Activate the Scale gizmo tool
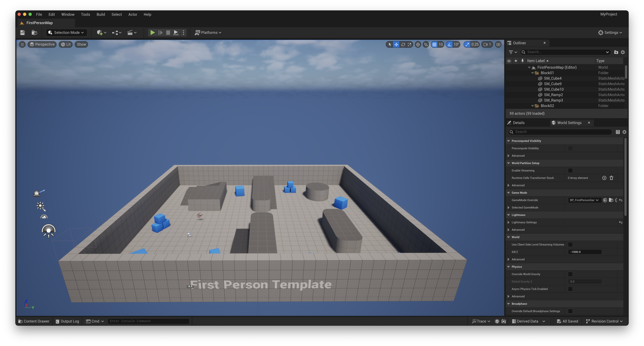The width and height of the screenshot is (644, 346). [409, 45]
